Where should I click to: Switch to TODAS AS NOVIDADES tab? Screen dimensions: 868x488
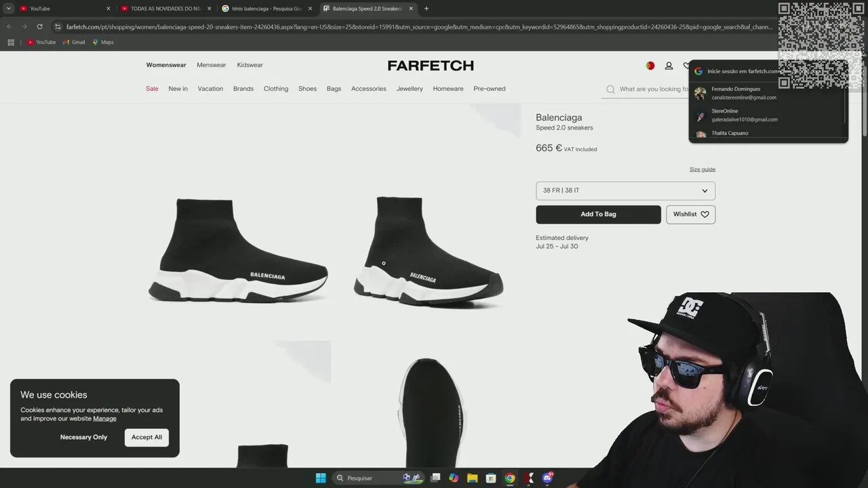(166, 8)
